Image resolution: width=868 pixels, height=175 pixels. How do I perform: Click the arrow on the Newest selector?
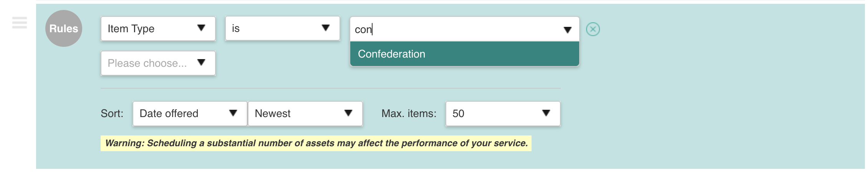(348, 113)
